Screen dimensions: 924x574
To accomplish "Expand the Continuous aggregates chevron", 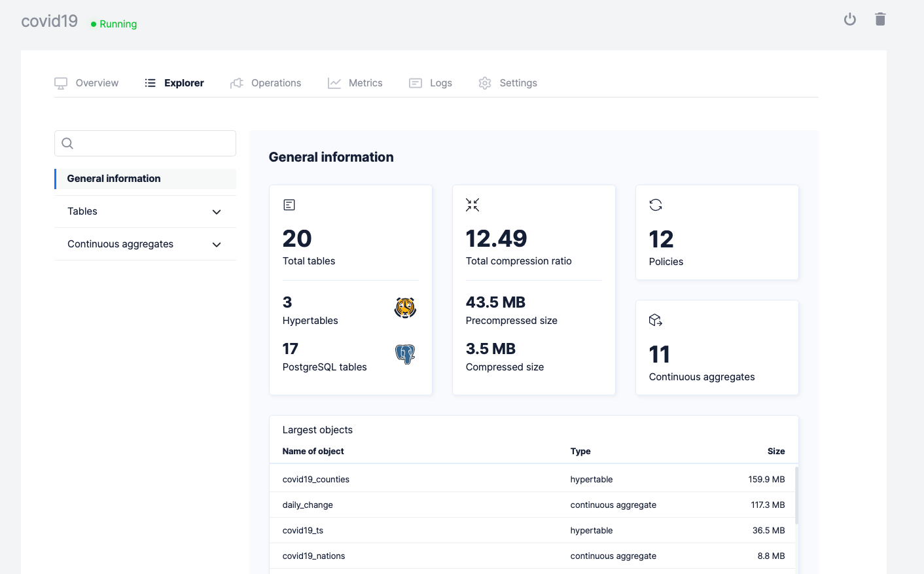I will (x=217, y=245).
